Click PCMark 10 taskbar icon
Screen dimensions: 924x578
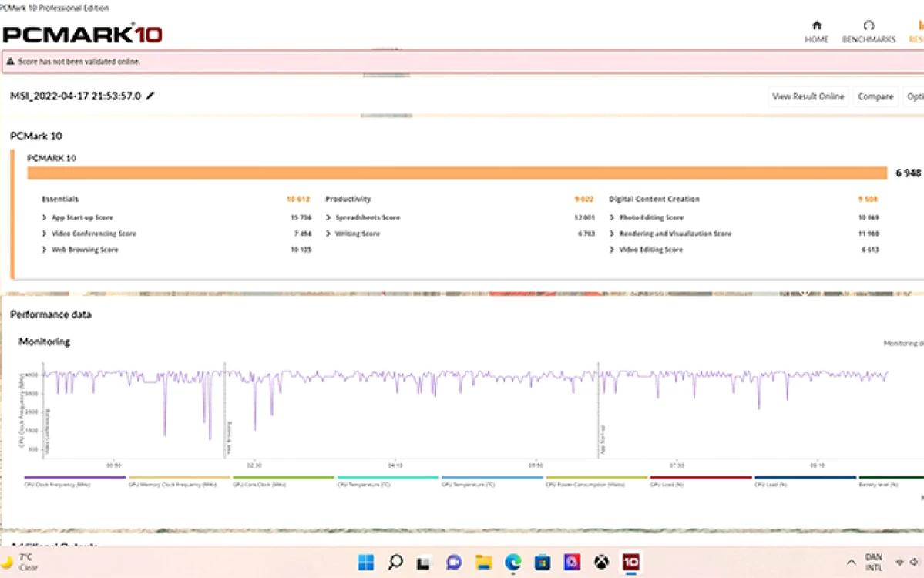[x=630, y=562]
